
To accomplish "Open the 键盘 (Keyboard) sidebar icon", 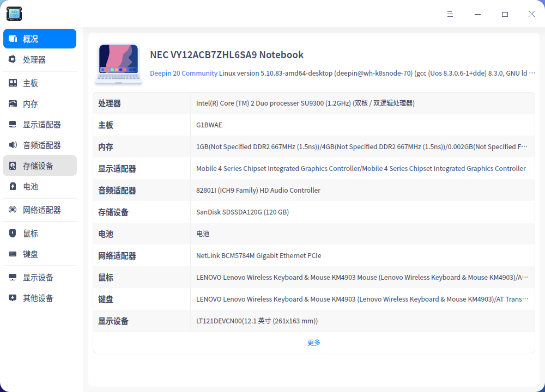I will (x=12, y=254).
